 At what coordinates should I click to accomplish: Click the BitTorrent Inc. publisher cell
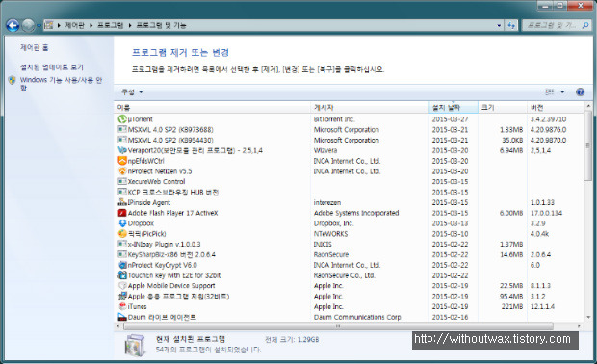tap(334, 119)
